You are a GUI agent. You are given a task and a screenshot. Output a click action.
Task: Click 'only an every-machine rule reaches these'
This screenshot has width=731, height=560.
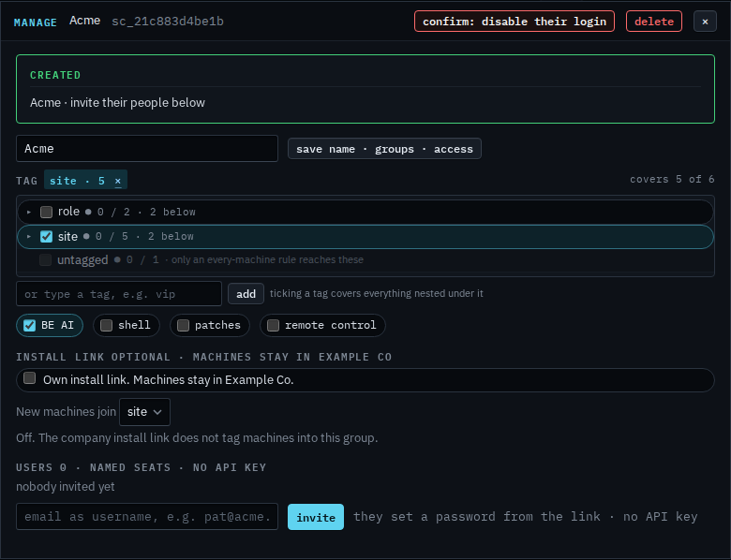click(x=267, y=260)
